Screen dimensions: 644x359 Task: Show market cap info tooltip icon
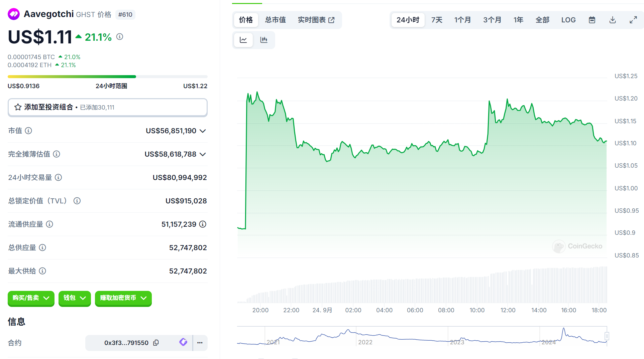[28, 131]
